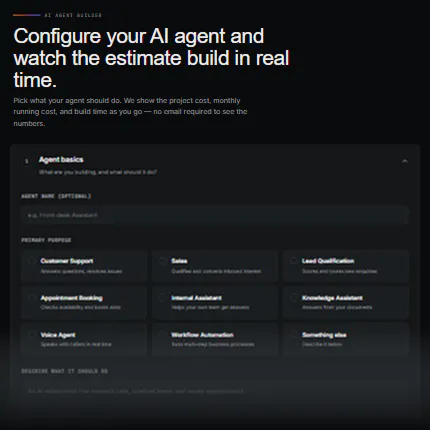Collapse the Agent basics section chevron

(x=405, y=161)
